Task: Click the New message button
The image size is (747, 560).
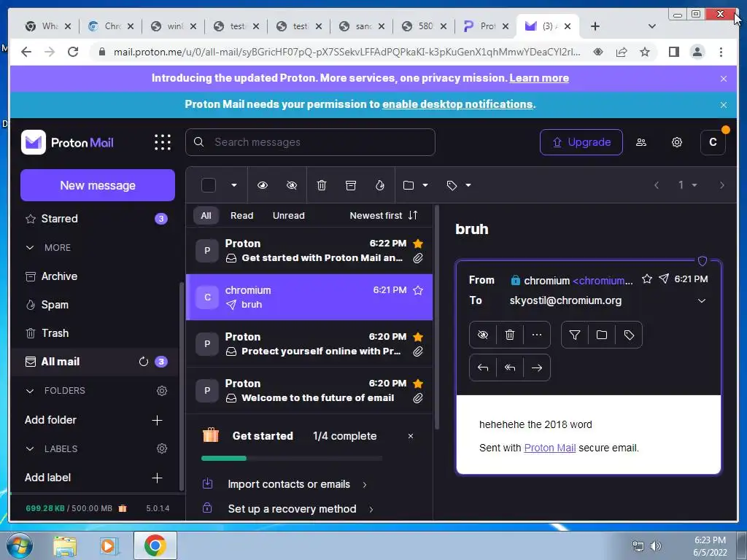Action: tap(98, 185)
